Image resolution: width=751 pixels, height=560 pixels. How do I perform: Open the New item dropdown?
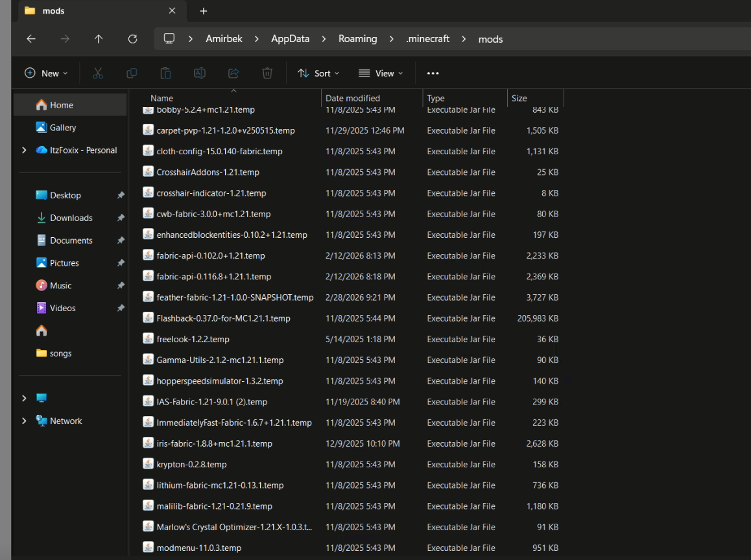tap(46, 73)
